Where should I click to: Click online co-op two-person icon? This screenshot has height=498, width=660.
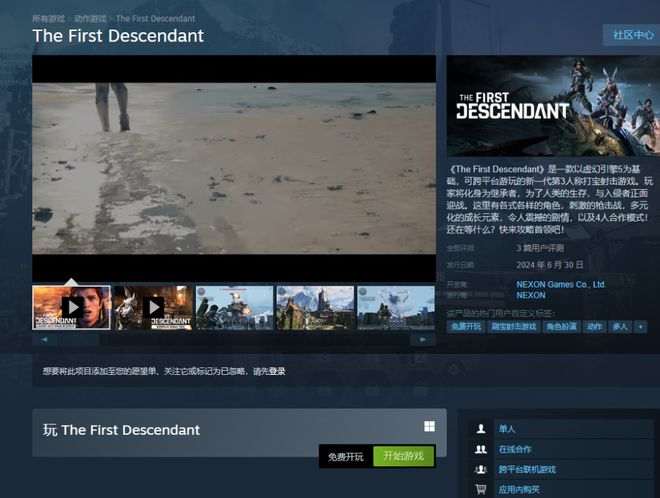(x=481, y=449)
